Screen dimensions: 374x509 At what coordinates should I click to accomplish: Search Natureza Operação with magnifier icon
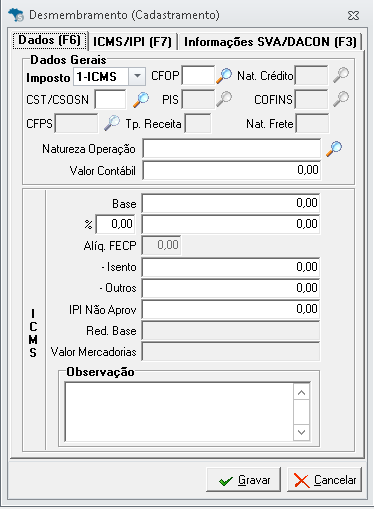334,149
